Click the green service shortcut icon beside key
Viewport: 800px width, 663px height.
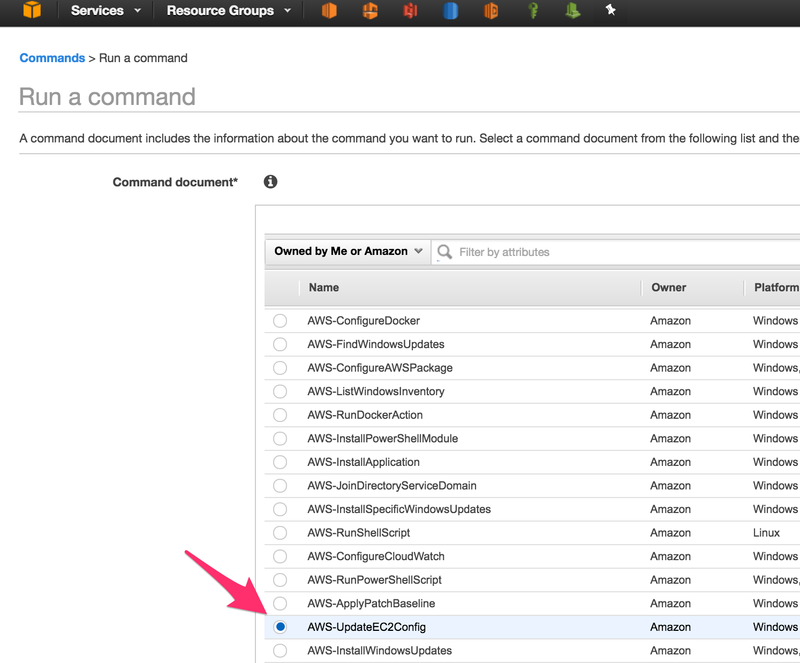coord(572,11)
